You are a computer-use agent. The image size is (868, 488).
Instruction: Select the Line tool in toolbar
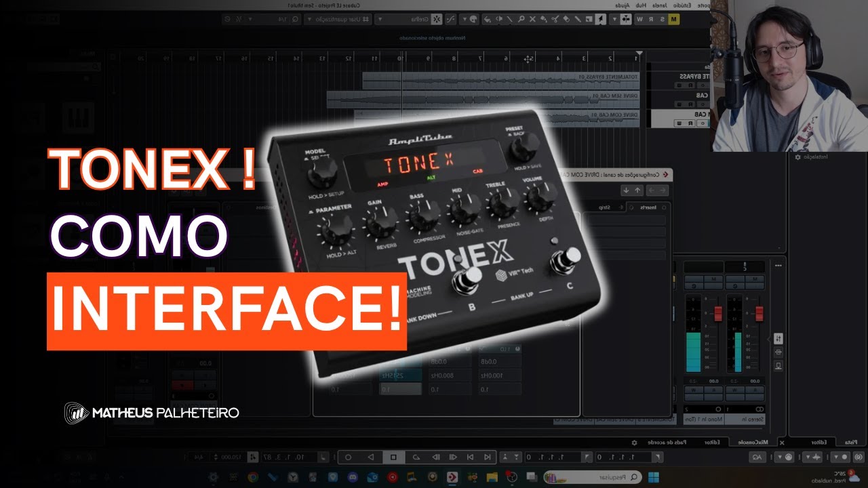(x=509, y=19)
